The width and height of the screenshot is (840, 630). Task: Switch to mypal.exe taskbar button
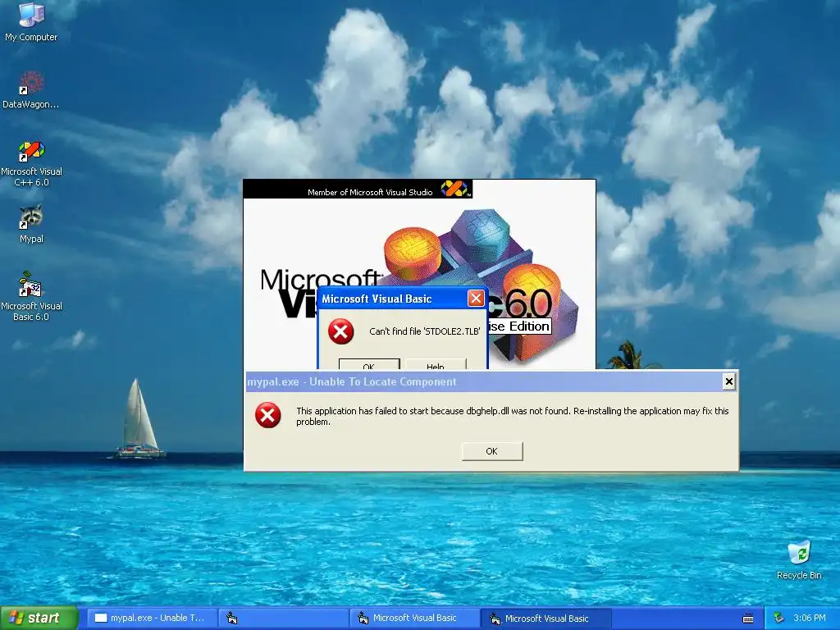152,618
